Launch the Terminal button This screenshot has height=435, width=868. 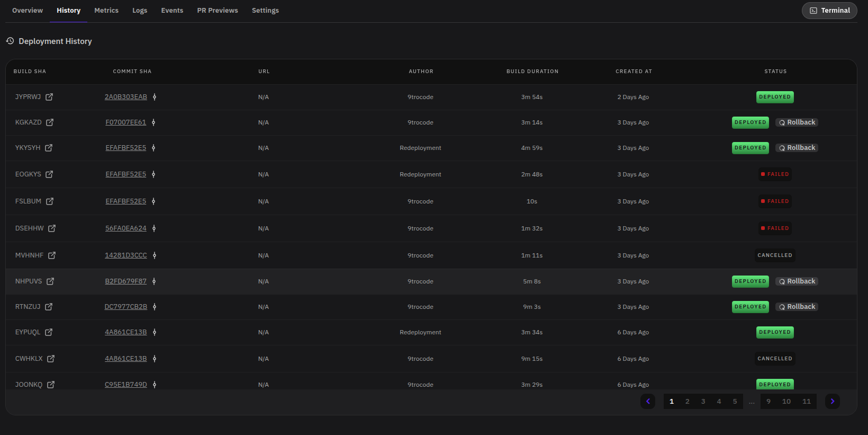[829, 11]
